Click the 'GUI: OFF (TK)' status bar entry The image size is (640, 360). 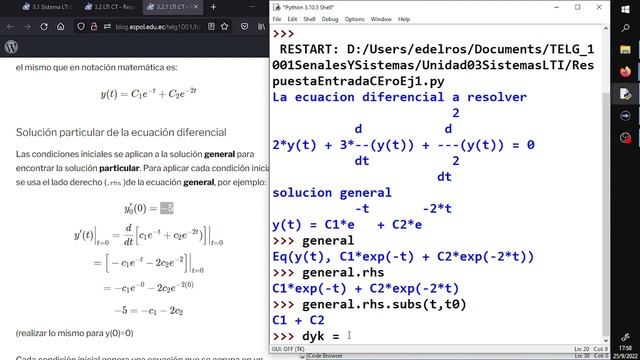click(x=288, y=349)
